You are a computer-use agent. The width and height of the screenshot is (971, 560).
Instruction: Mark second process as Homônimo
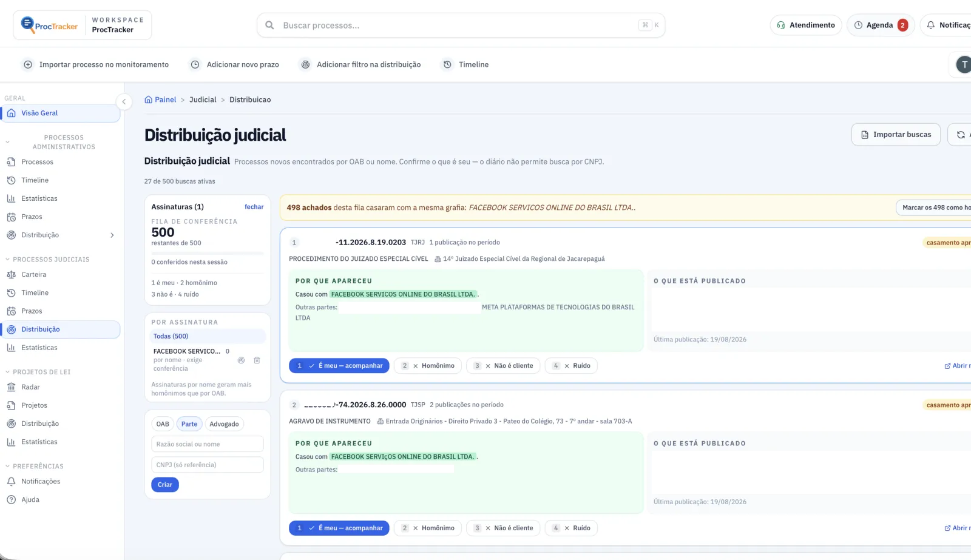pyautogui.click(x=428, y=528)
